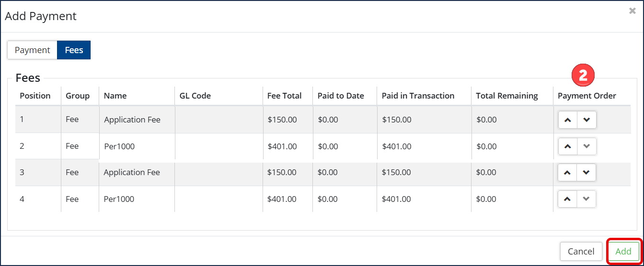Screen dimensions: 644x266
Task: Move Application Fee in position 1 up
Action: pos(568,120)
